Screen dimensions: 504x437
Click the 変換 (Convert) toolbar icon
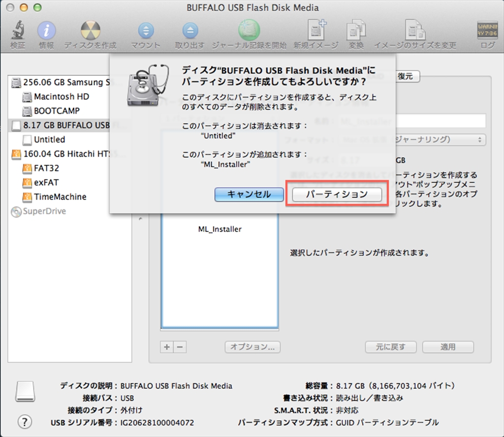(x=356, y=30)
